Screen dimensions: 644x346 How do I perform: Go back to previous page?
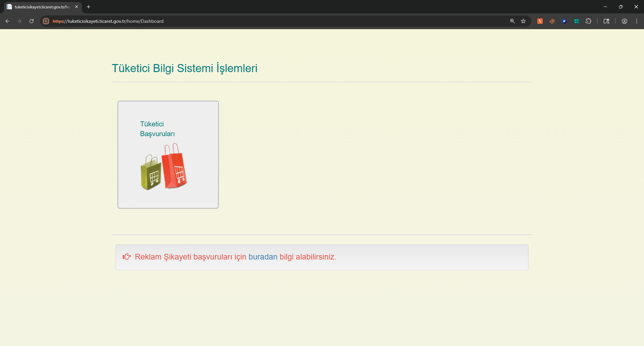pos(7,21)
